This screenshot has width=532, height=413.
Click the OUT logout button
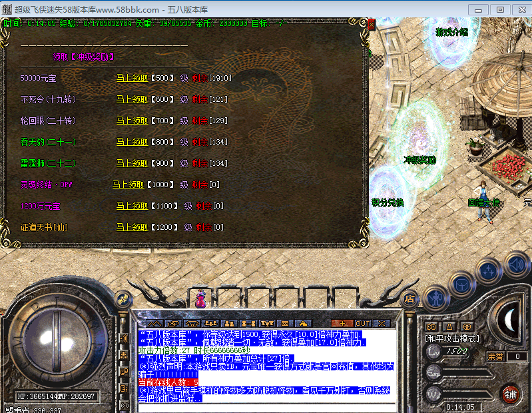pos(363,324)
